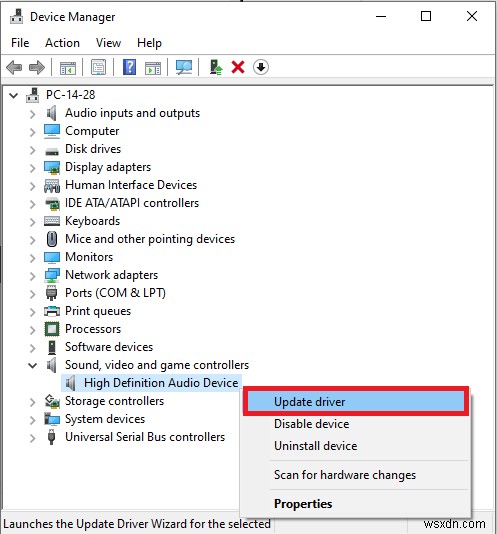Image resolution: width=497 pixels, height=534 pixels.
Task: Toggle the action pane toolbar icon
Action: click(153, 67)
